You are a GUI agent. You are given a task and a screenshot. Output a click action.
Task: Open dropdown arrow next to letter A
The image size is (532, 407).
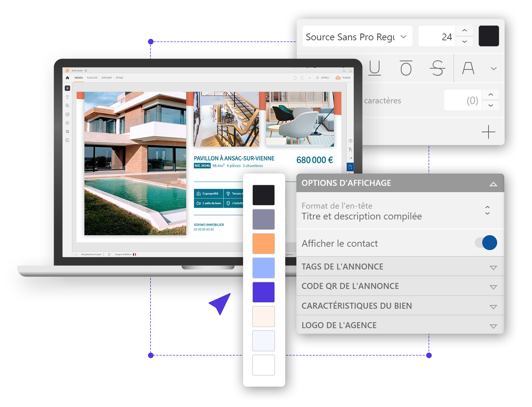click(x=494, y=68)
